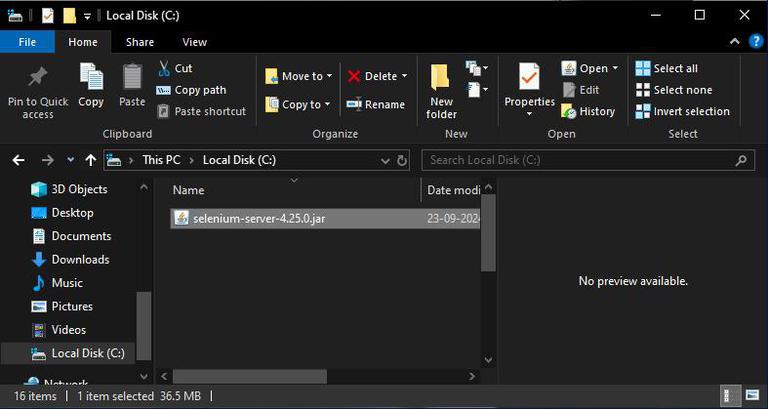This screenshot has height=409, width=768.
Task: Open Customize Quick Access Toolbar dropdown
Action: tap(87, 16)
